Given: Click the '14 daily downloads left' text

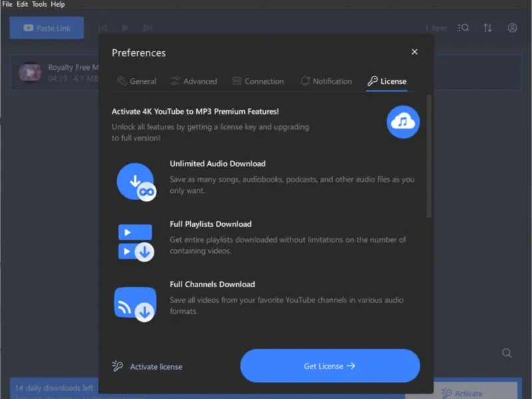Looking at the screenshot, I should pyautogui.click(x=54, y=388).
